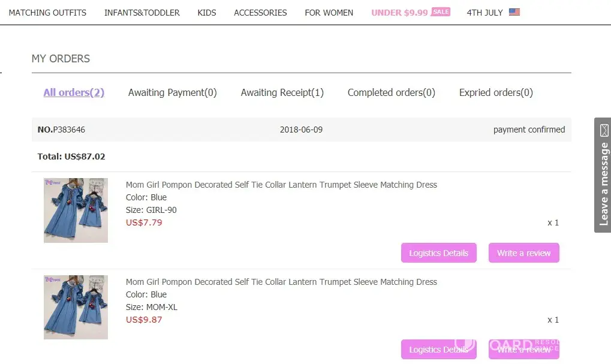Viewport: 611px width, 364px height.
Task: Open the FOR WOMEN menu
Action: [x=329, y=13]
